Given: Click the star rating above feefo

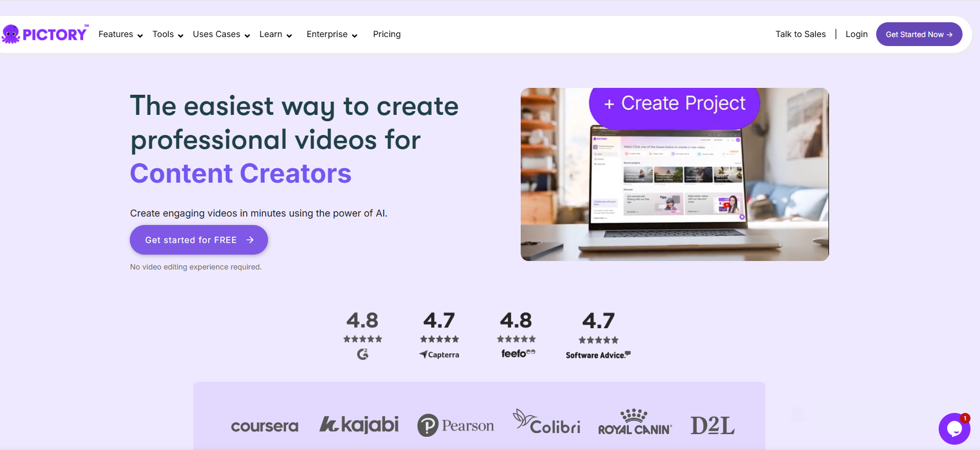Looking at the screenshot, I should pos(516,339).
